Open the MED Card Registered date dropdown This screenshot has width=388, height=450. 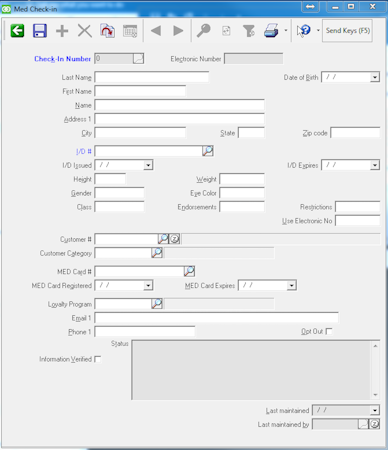point(148,285)
